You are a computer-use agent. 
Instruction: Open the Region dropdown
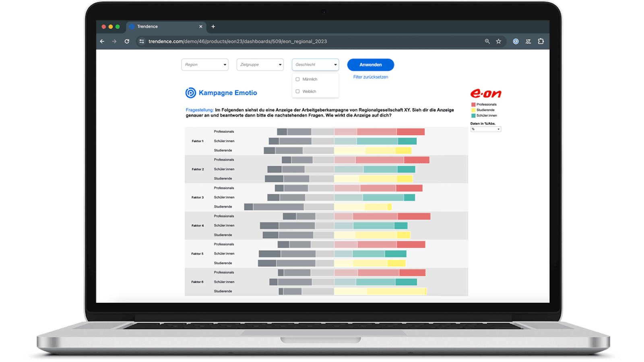click(x=205, y=65)
